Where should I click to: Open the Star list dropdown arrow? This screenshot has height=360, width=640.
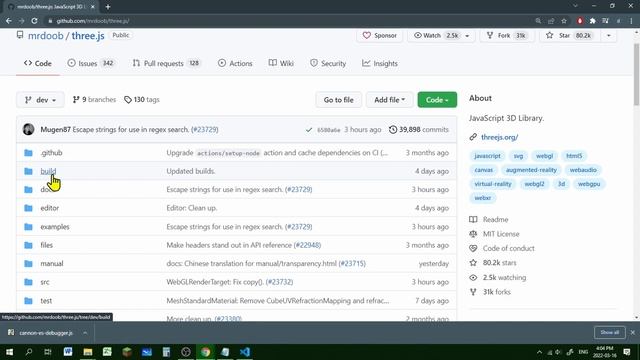[608, 36]
